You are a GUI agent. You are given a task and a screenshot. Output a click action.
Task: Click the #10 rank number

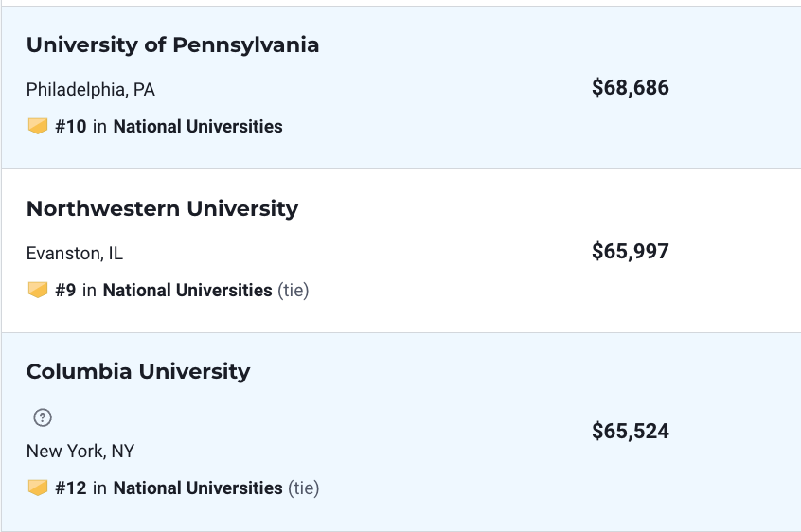[71, 126]
